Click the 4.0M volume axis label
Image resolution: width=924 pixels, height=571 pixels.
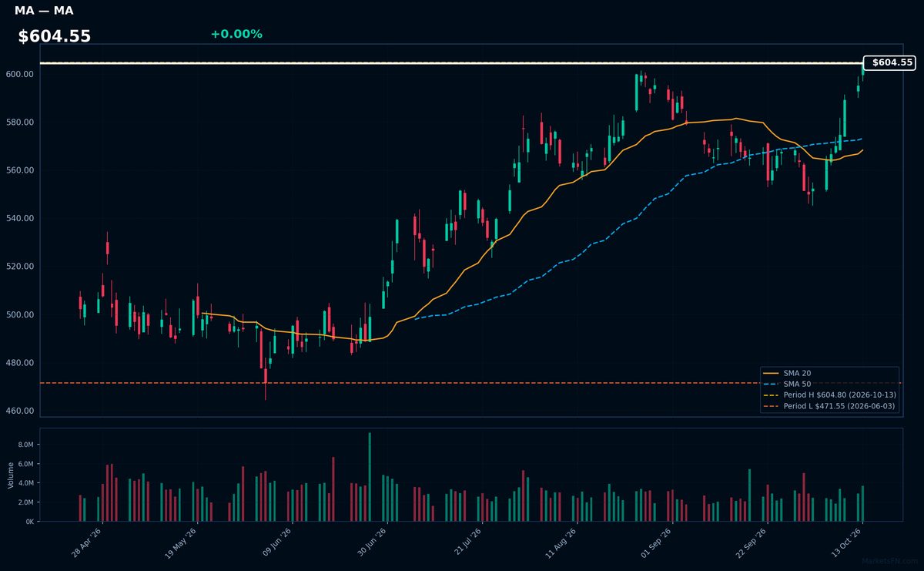(25, 484)
